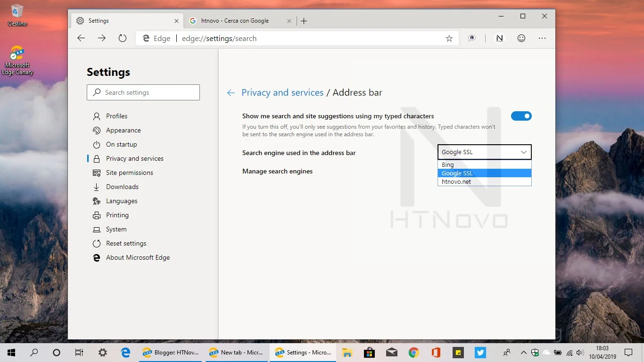Expand the search engine dropdown showing Google SSL
644x362 pixels.
coord(484,152)
